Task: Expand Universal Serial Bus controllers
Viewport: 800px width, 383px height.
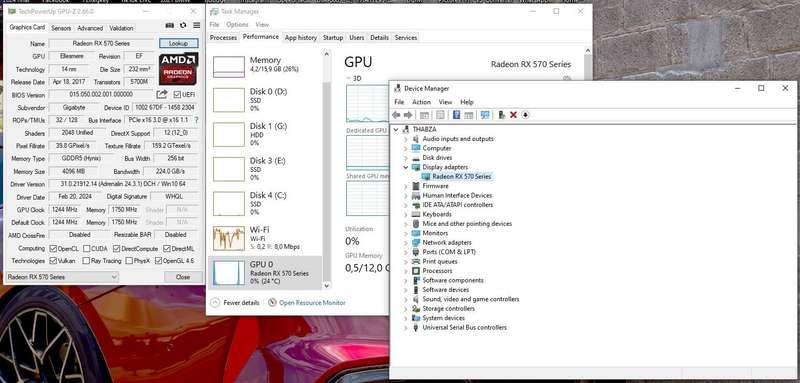Action: coord(406,327)
